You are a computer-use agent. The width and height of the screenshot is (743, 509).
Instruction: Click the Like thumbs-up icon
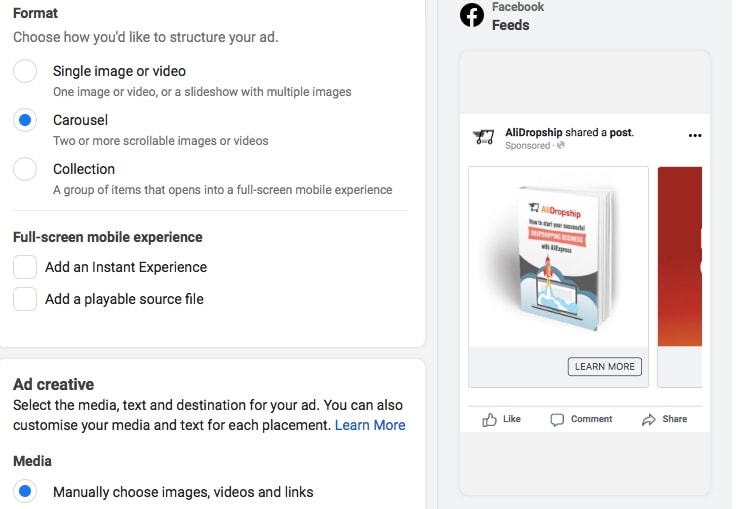coord(490,420)
